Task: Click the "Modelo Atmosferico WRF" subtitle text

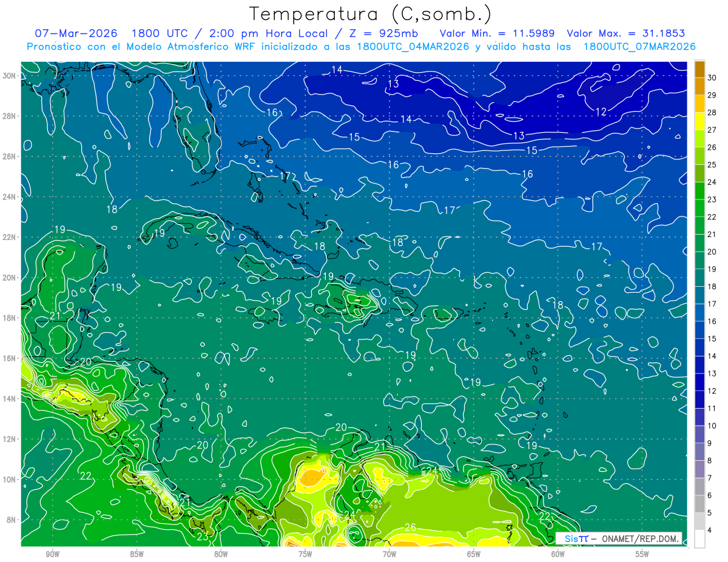Action: click(x=190, y=47)
